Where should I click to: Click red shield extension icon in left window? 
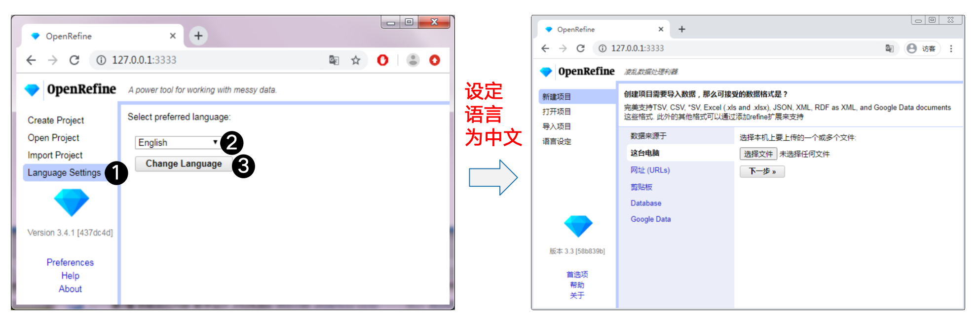[383, 60]
